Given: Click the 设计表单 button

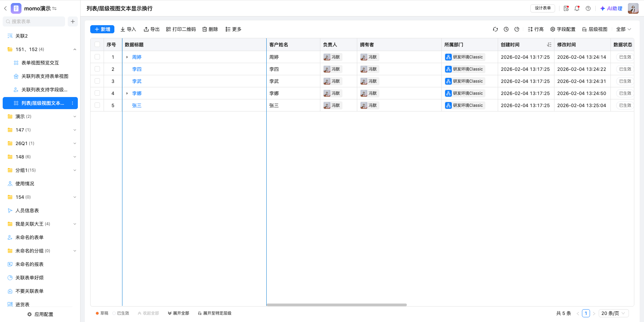Looking at the screenshot, I should coord(543,8).
